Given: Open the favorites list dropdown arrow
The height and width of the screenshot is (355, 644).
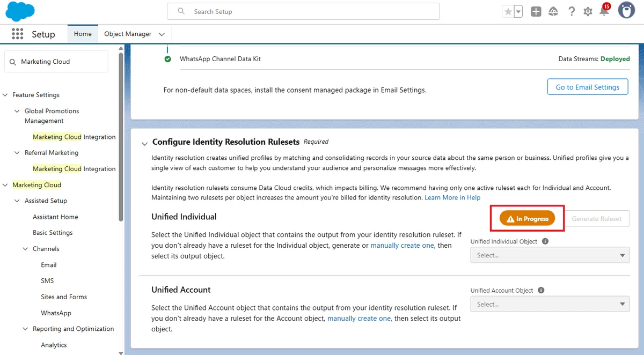Looking at the screenshot, I should coord(518,11).
